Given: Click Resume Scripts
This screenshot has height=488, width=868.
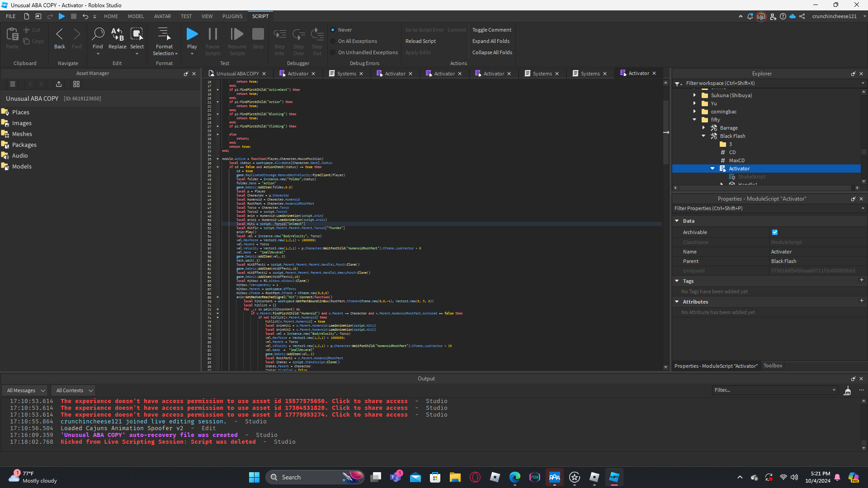Looking at the screenshot, I should [237, 41].
